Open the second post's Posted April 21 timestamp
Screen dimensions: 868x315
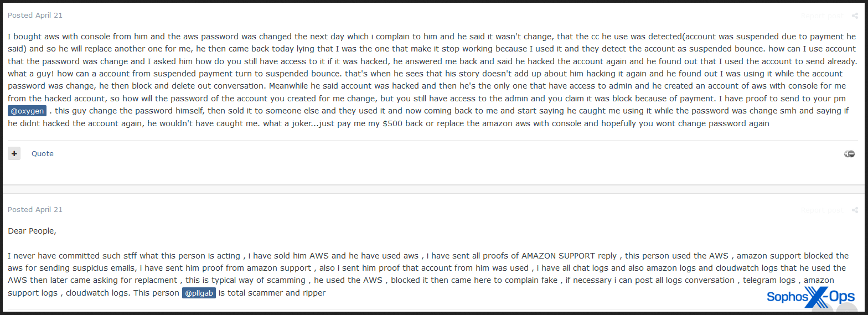coord(35,210)
